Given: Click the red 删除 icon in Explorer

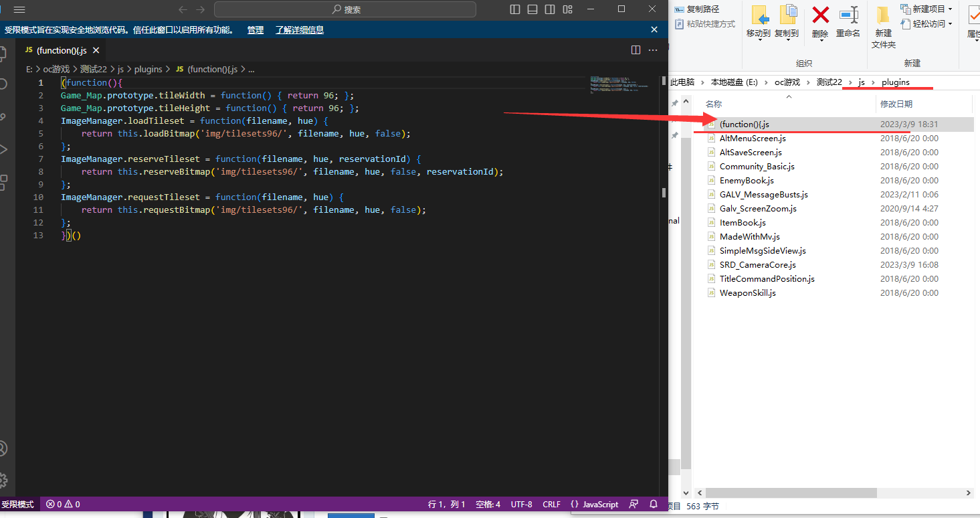Looking at the screenshot, I should point(820,15).
